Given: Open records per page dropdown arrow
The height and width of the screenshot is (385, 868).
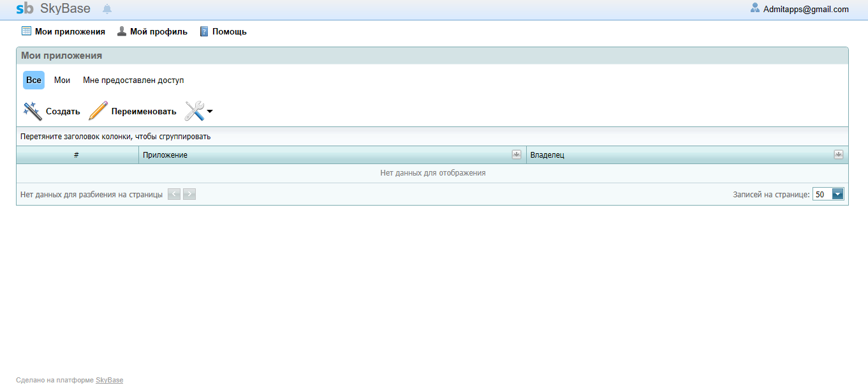Looking at the screenshot, I should (x=838, y=194).
